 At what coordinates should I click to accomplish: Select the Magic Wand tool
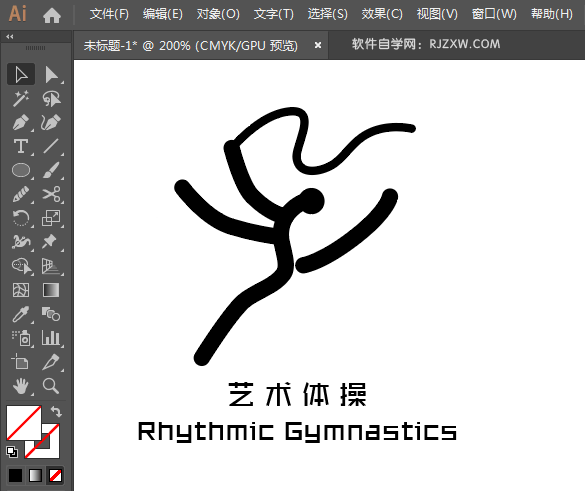tap(21, 98)
